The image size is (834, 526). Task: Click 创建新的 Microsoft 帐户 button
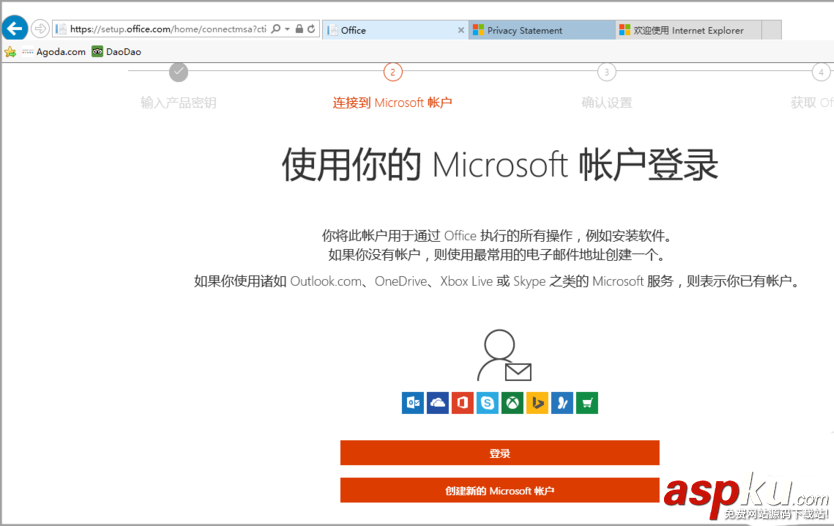[x=500, y=490]
